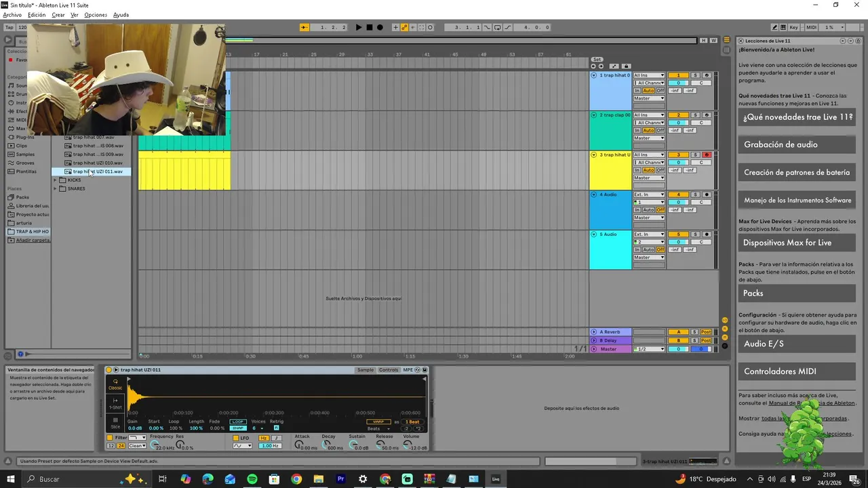Open Master track 1/2 output dropdown
The width and height of the screenshot is (868, 488).
click(649, 349)
